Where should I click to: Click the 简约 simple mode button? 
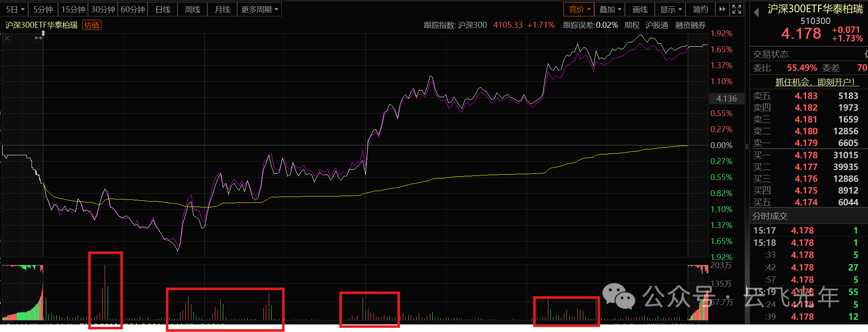701,9
